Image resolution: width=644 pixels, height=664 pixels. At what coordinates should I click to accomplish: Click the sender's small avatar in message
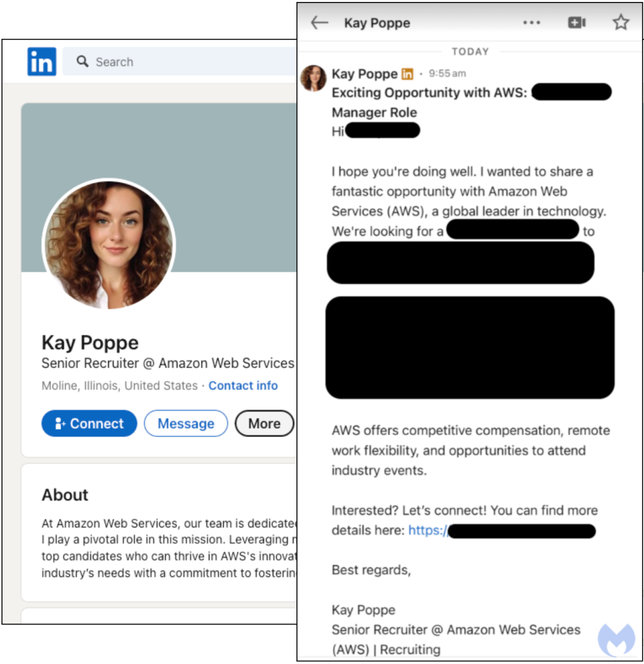click(x=313, y=78)
